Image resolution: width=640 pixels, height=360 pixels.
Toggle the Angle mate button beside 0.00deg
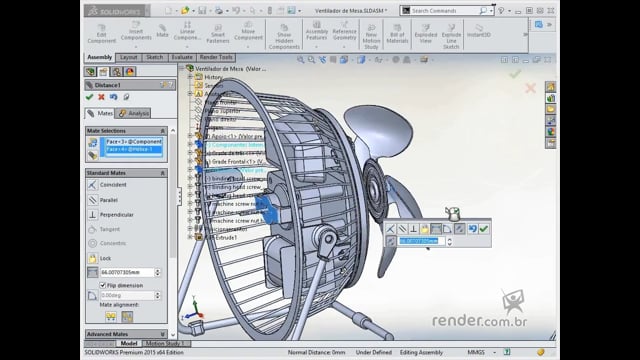coord(92,295)
